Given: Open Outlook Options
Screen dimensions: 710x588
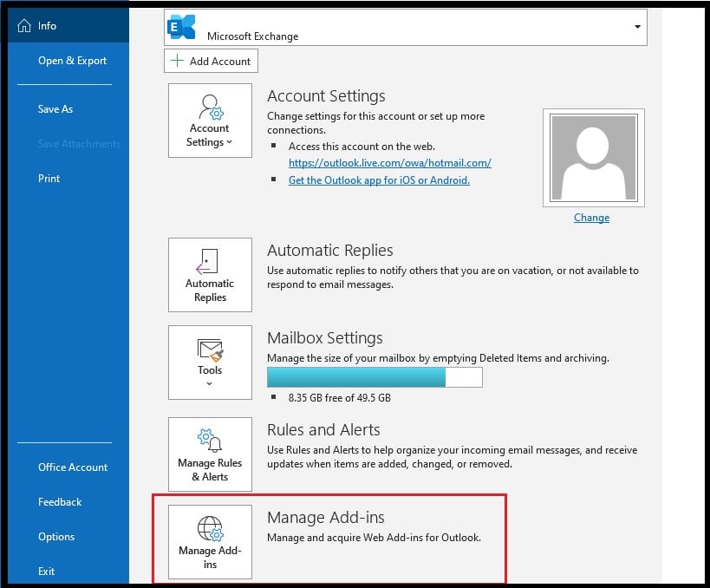Looking at the screenshot, I should (56, 537).
